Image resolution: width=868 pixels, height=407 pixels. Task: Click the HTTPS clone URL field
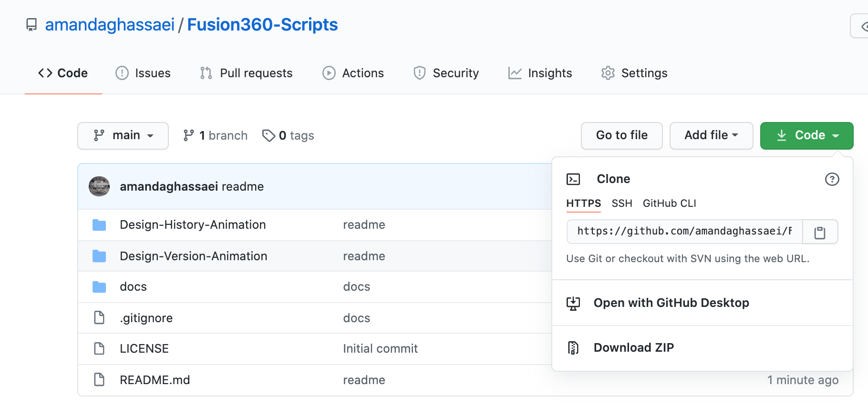coord(684,232)
